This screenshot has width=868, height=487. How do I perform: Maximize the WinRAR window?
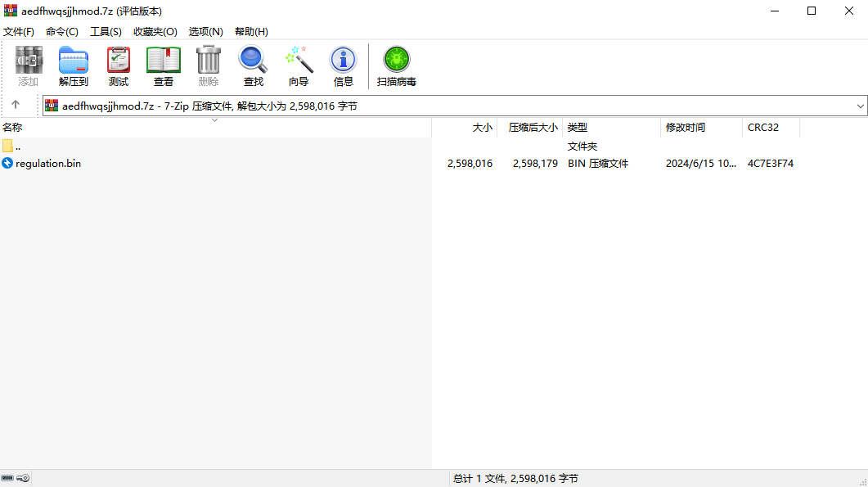tap(812, 11)
